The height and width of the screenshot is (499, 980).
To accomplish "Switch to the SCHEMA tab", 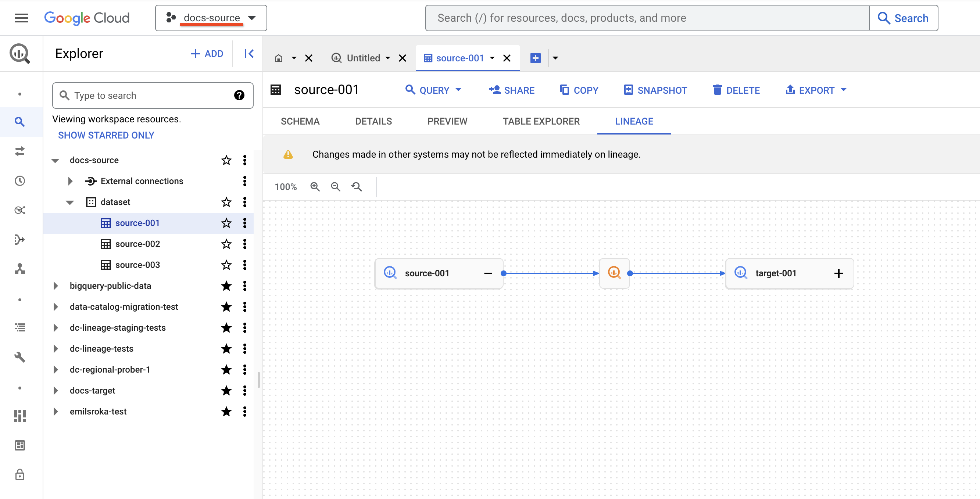I will click(300, 121).
